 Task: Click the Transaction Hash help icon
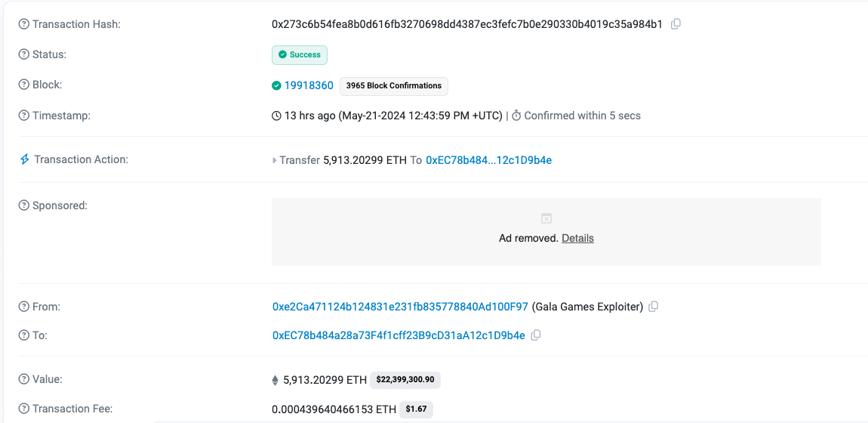[x=24, y=24]
